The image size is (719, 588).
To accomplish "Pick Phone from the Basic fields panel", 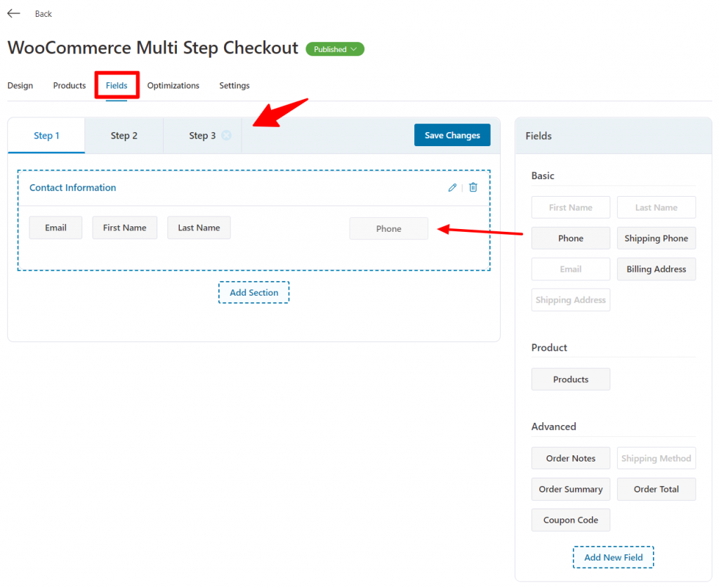I will [571, 238].
